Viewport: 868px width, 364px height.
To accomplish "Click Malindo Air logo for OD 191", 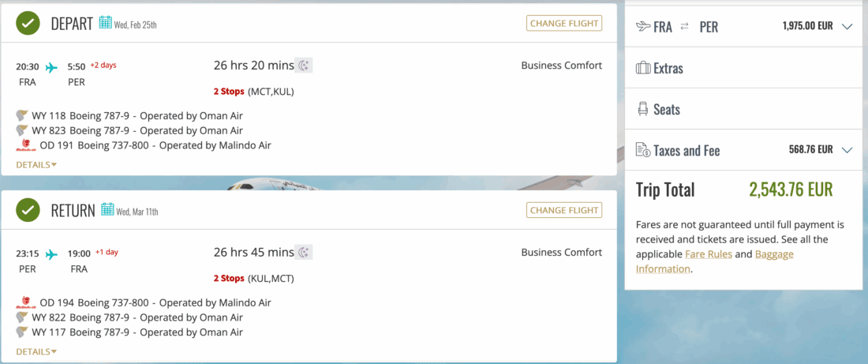I will tap(26, 145).
